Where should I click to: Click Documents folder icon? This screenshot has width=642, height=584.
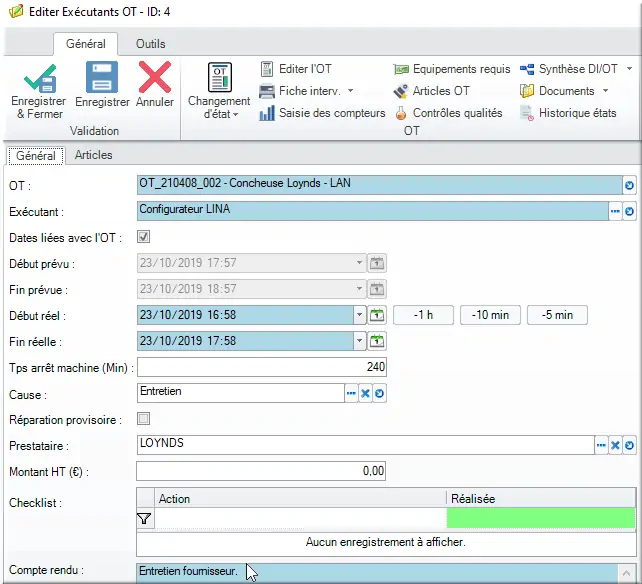click(x=527, y=91)
